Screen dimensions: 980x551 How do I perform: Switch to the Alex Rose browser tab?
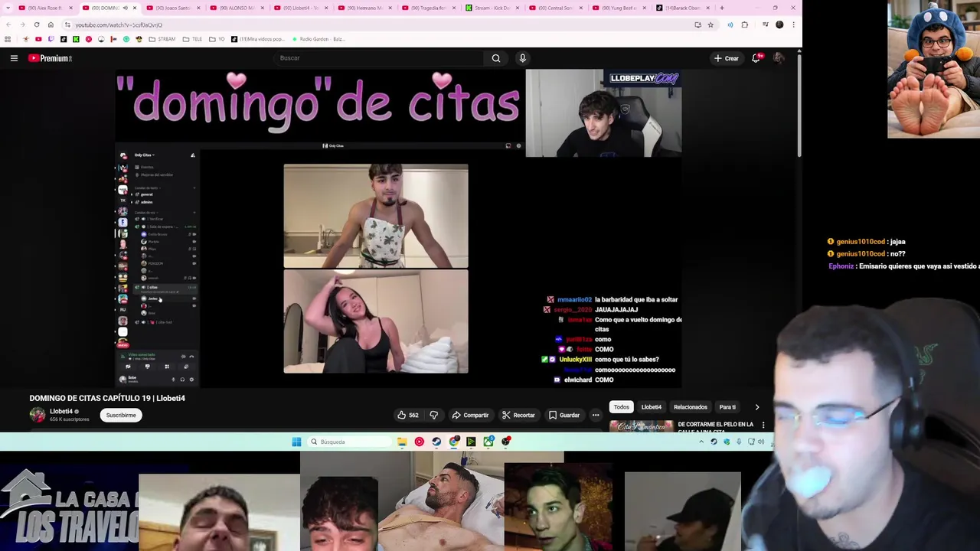44,8
